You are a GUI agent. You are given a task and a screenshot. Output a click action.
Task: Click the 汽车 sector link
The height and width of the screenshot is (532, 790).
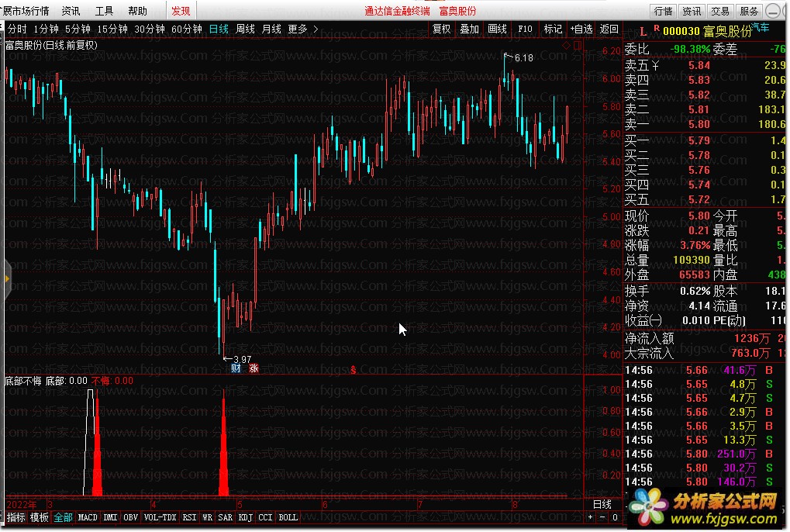(x=761, y=27)
